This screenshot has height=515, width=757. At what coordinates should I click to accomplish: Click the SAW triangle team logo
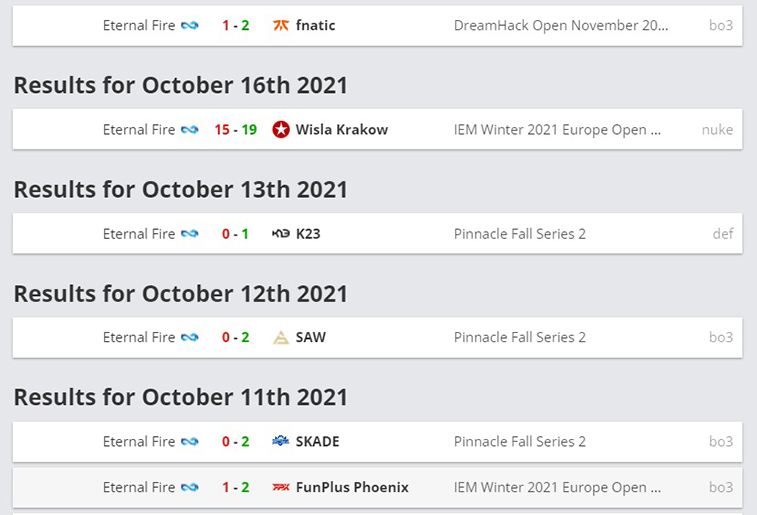point(281,337)
